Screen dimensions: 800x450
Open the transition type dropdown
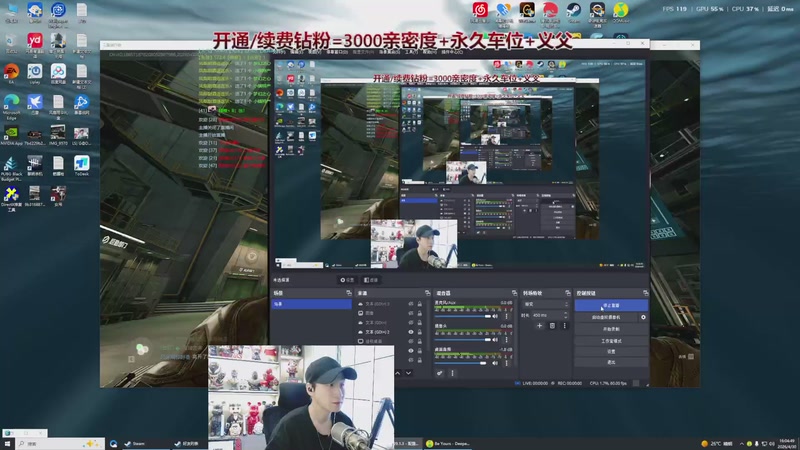click(x=545, y=304)
